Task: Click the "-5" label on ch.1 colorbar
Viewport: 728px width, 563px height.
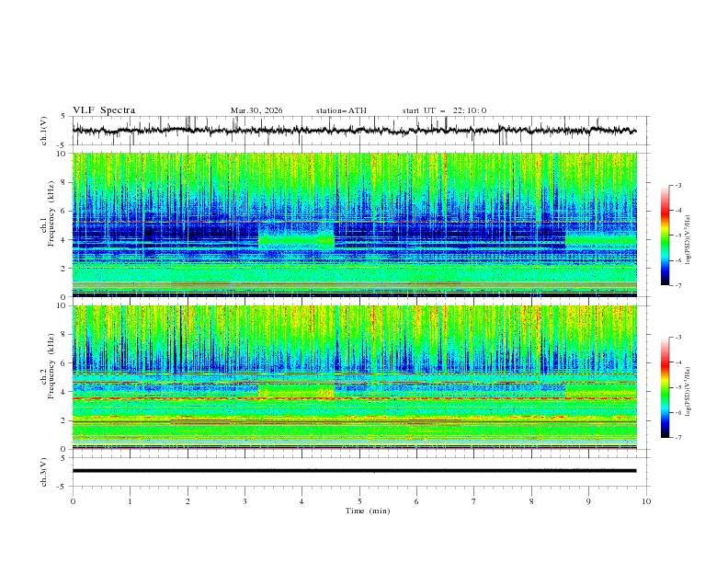Action: point(677,236)
